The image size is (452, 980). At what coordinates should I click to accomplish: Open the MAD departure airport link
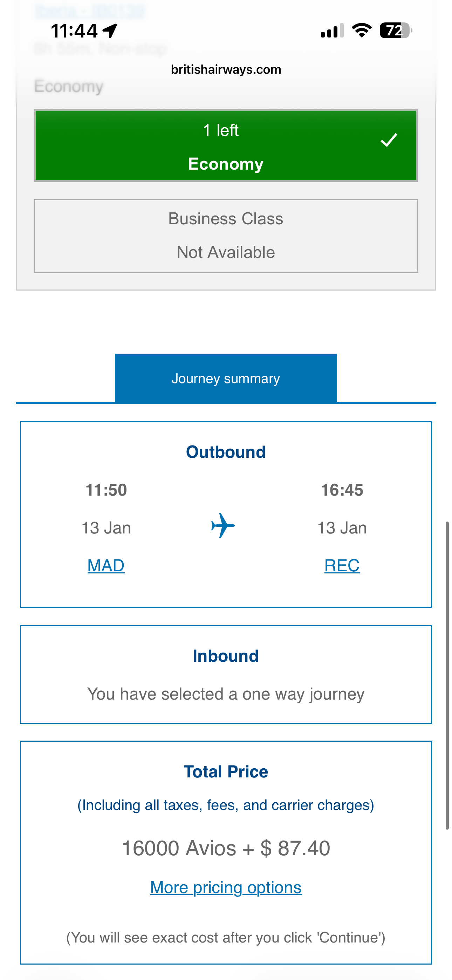[106, 565]
